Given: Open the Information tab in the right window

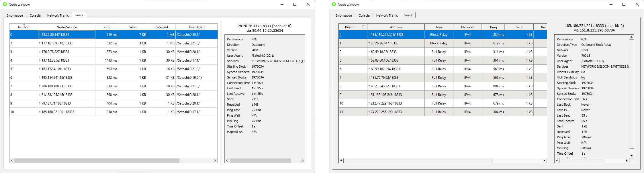Looking at the screenshot, I should 344,15.
